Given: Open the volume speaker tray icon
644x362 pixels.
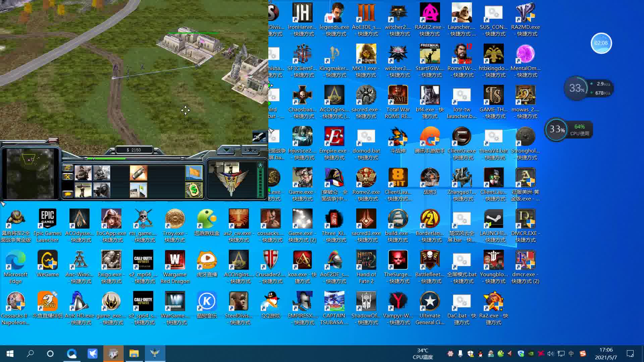Looking at the screenshot, I should coord(551,353).
